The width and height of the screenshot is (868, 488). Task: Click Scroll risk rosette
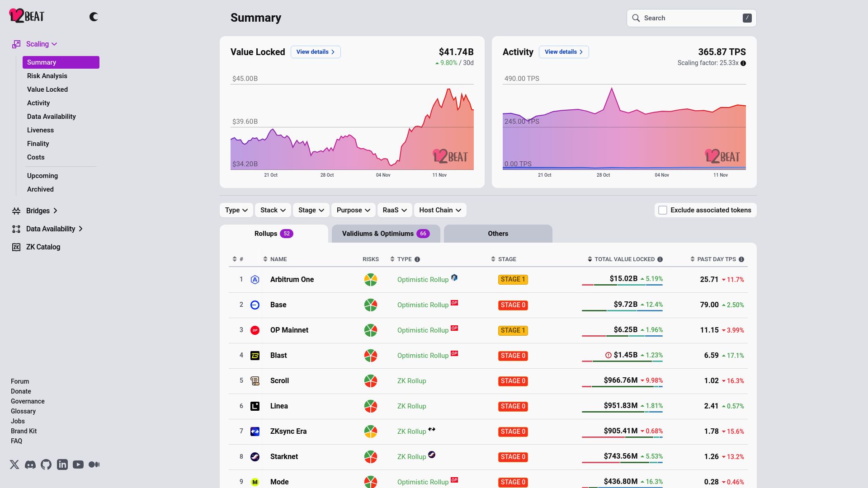click(371, 381)
